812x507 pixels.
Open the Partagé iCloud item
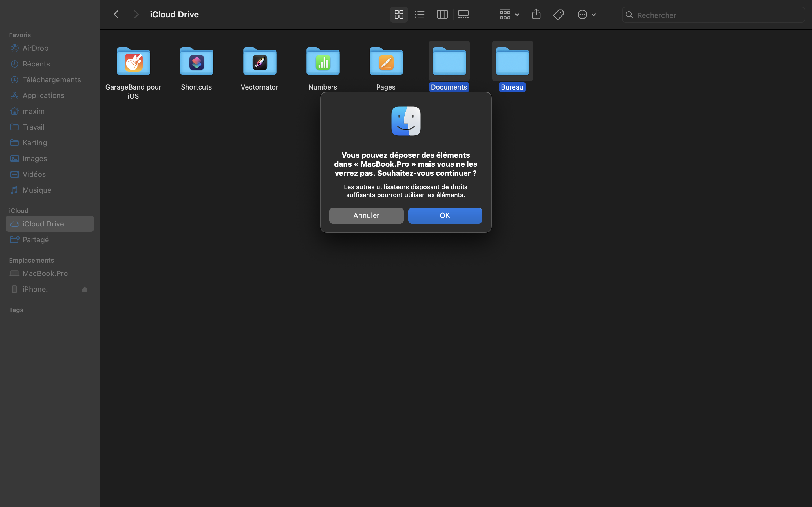[36, 239]
